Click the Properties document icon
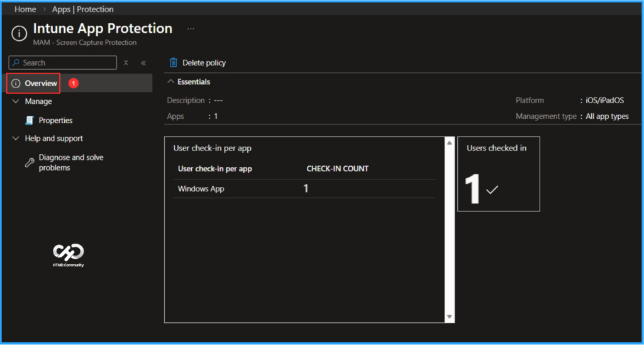Screen dimensions: 644x345 coord(29,120)
